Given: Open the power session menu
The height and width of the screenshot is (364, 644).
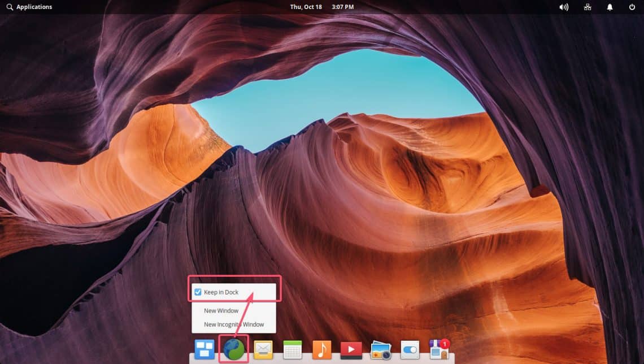Looking at the screenshot, I should coord(632,7).
